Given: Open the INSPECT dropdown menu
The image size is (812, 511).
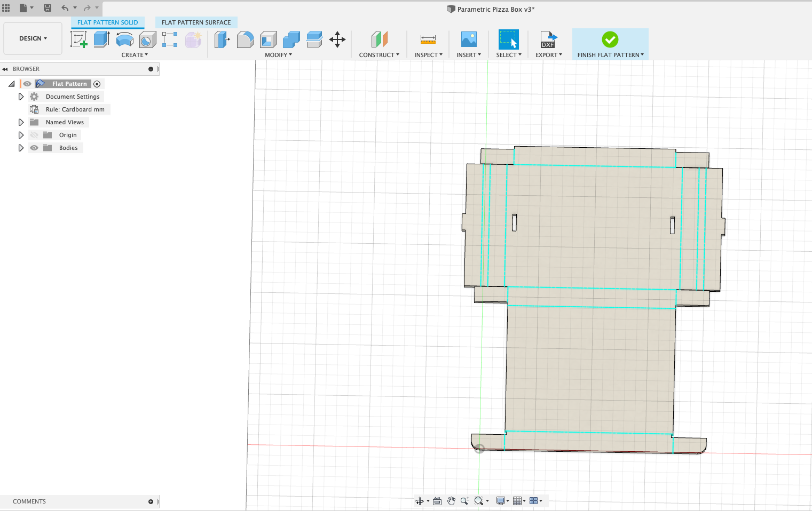Looking at the screenshot, I should point(428,55).
